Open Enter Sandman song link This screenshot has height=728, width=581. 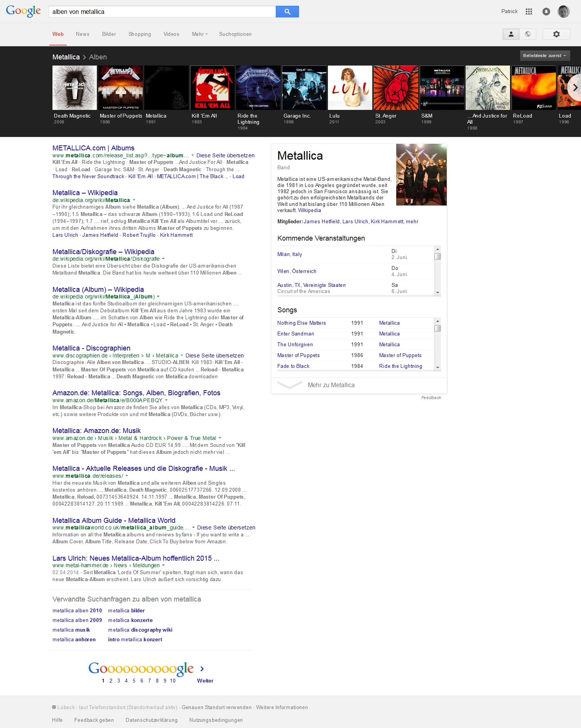(x=296, y=334)
